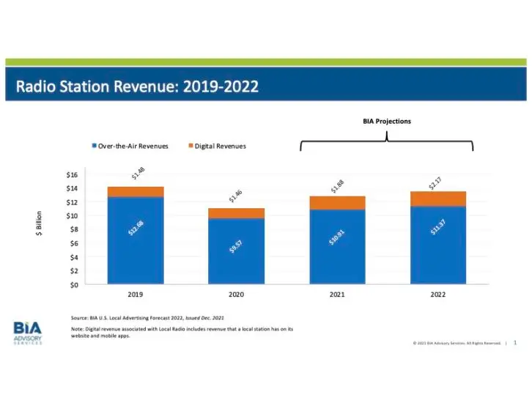This screenshot has width=532, height=411.
Task: Click the slide title Radio Station Revenue: 2019-2022
Action: pos(137,86)
